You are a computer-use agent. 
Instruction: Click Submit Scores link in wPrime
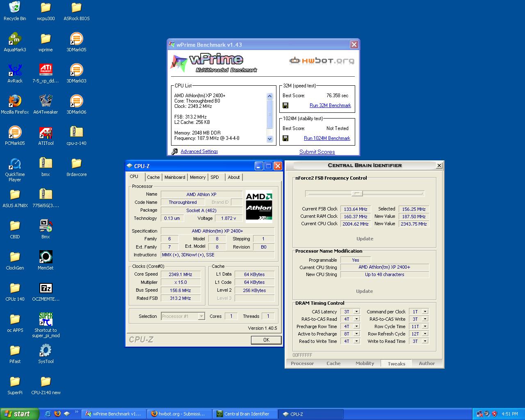click(x=317, y=152)
